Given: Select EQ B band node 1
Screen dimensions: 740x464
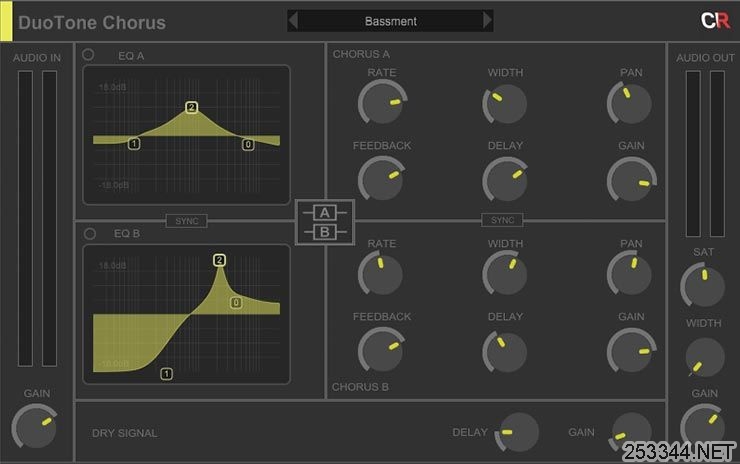Looking at the screenshot, I should click(x=166, y=374).
